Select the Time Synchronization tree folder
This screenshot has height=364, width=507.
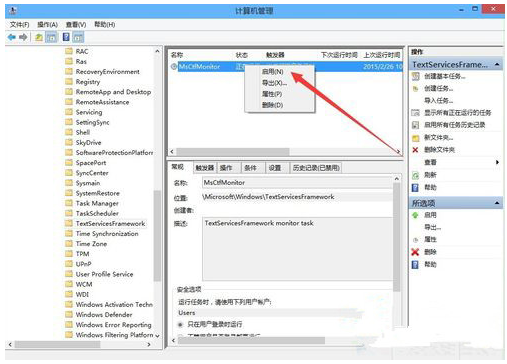pyautogui.click(x=107, y=234)
